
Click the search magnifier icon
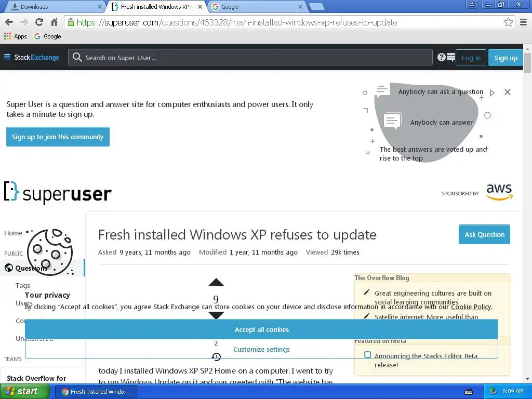click(x=77, y=57)
